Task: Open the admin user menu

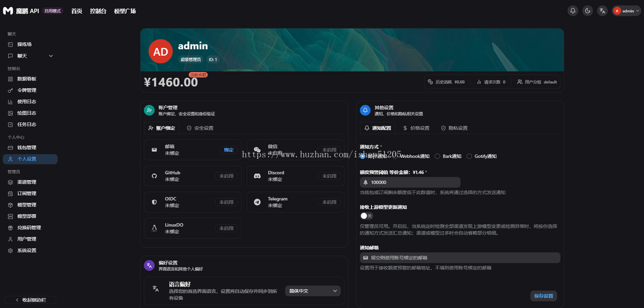Action: coord(626,11)
